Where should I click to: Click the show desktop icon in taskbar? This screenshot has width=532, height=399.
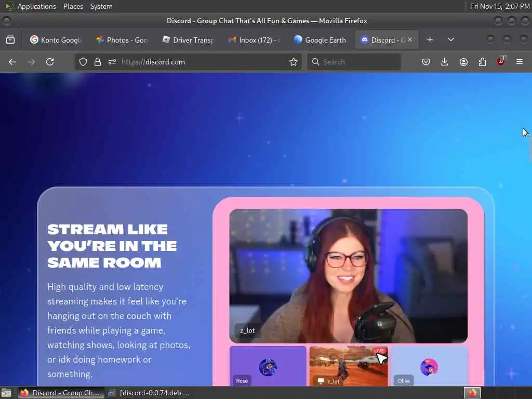(x=6, y=393)
